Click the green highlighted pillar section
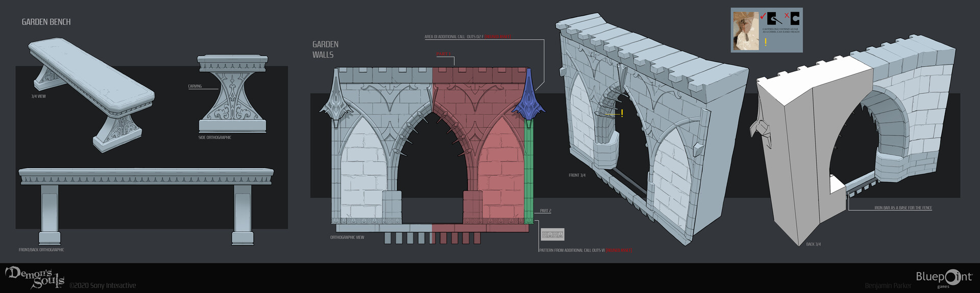Image resolution: width=980 pixels, height=293 pixels. tap(529, 173)
